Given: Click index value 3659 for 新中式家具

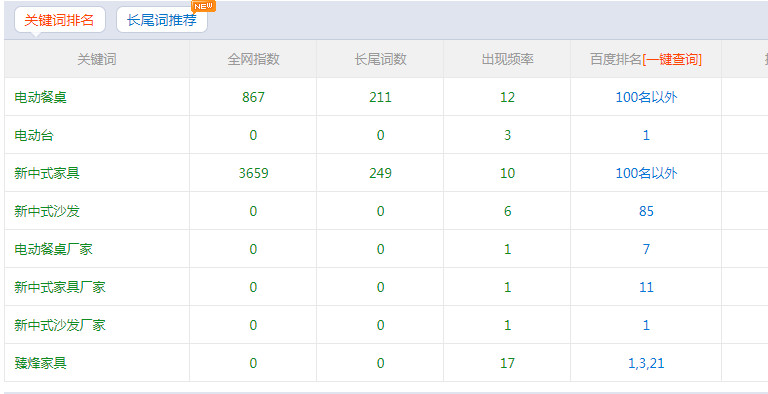Looking at the screenshot, I should coord(253,173).
